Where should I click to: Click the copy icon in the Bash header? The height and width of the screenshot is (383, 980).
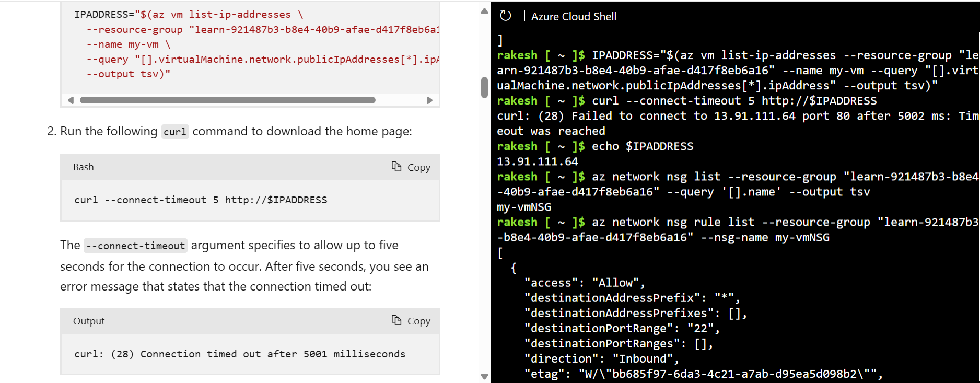click(x=396, y=167)
